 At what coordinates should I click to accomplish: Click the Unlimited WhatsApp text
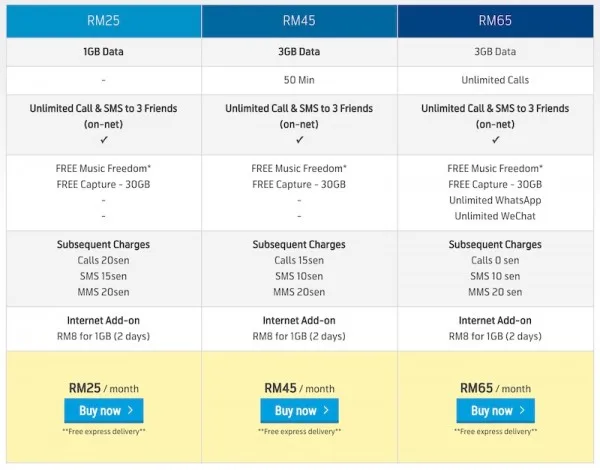[x=495, y=200]
